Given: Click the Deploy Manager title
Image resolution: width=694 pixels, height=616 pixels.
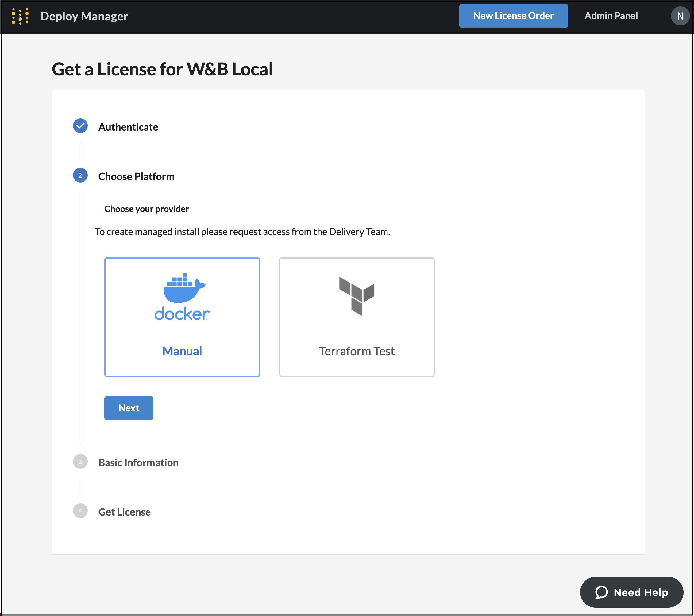Looking at the screenshot, I should 84,16.
